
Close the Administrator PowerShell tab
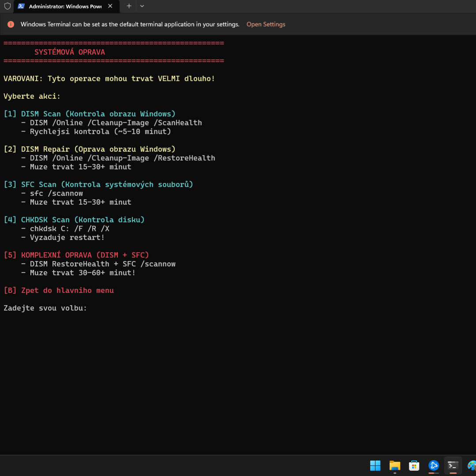[110, 6]
